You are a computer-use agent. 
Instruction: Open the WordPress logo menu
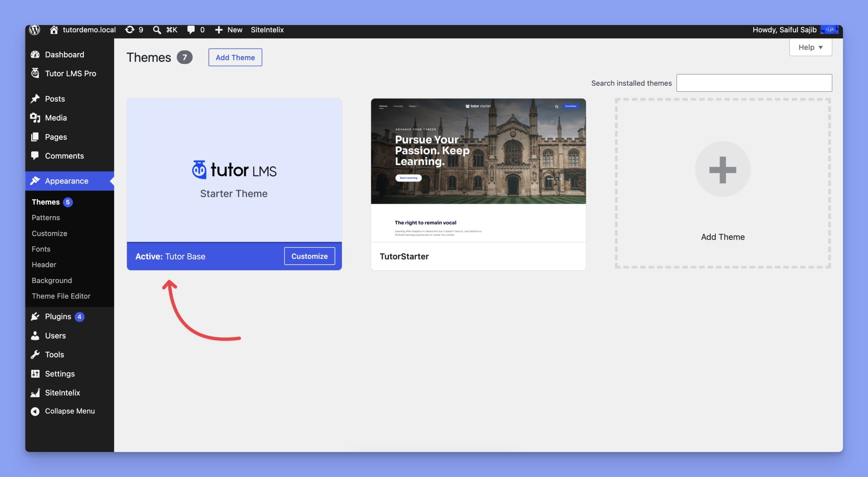35,30
